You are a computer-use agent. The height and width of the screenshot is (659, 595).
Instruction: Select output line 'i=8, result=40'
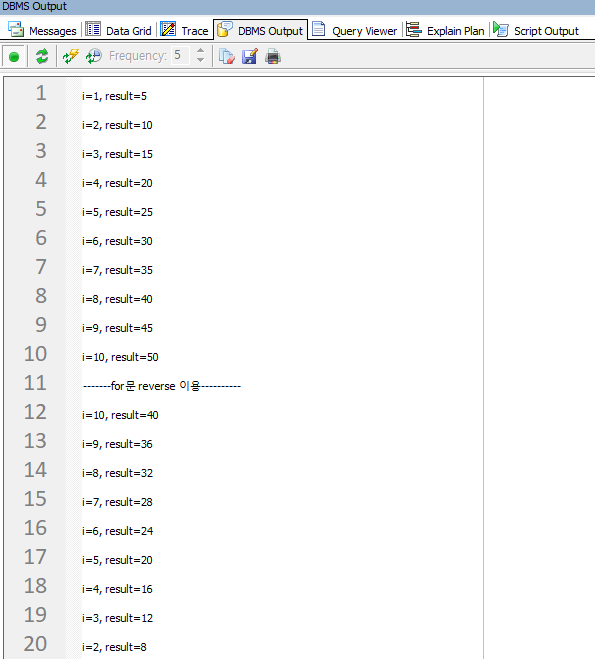[117, 299]
